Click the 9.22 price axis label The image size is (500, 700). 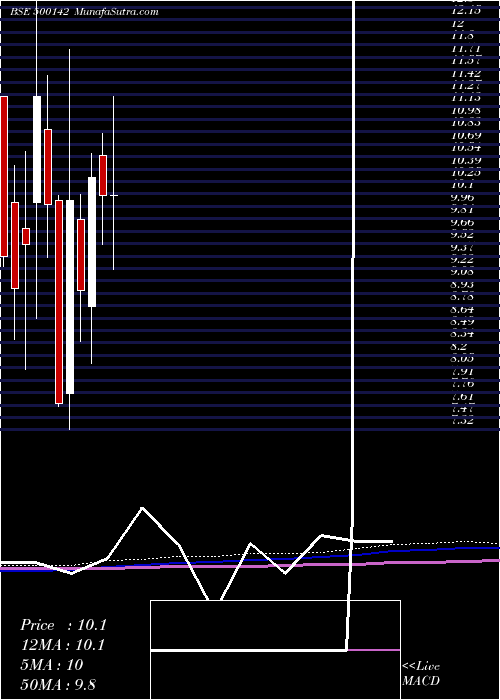click(x=462, y=259)
